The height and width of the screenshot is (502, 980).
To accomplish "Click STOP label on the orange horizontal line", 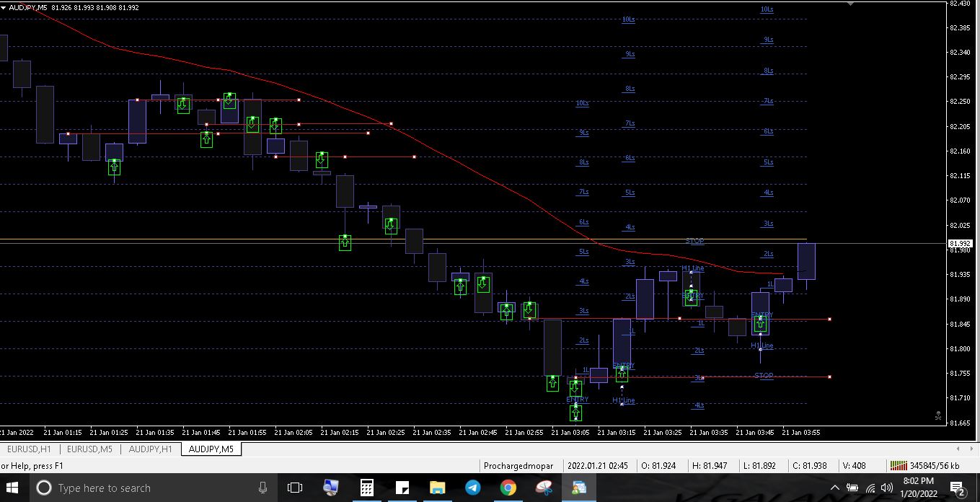I will pos(694,241).
